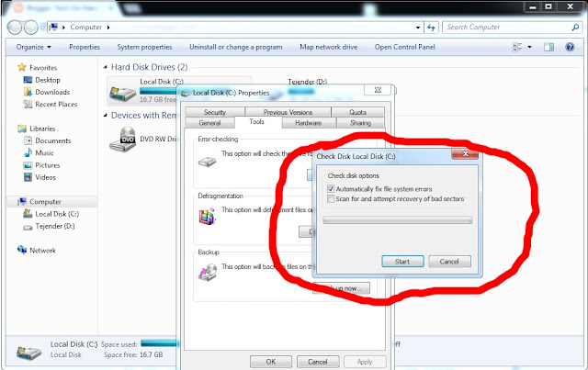This screenshot has height=370, width=588.
Task: Maximize the Explorer window
Action: click(548, 6)
